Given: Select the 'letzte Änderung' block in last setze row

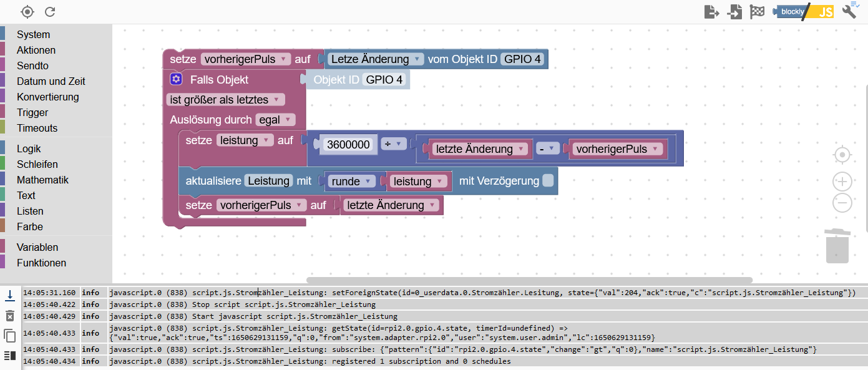Looking at the screenshot, I should pos(391,205).
